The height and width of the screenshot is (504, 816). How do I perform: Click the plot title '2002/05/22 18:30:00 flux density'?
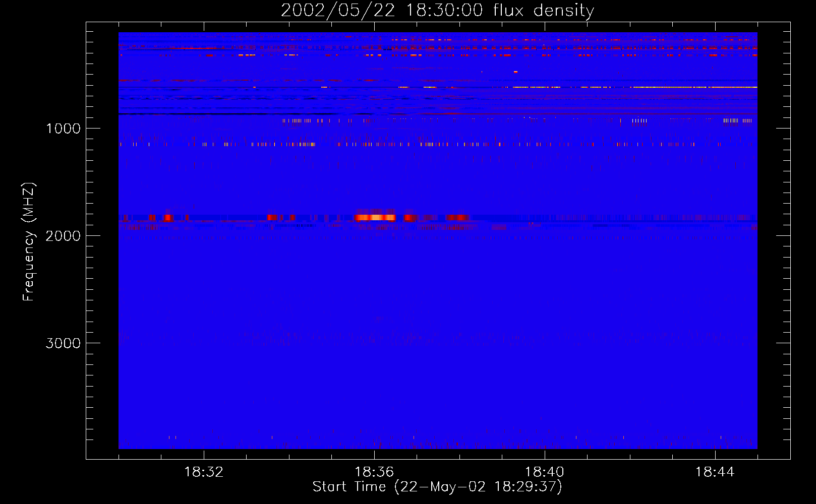tap(437, 10)
